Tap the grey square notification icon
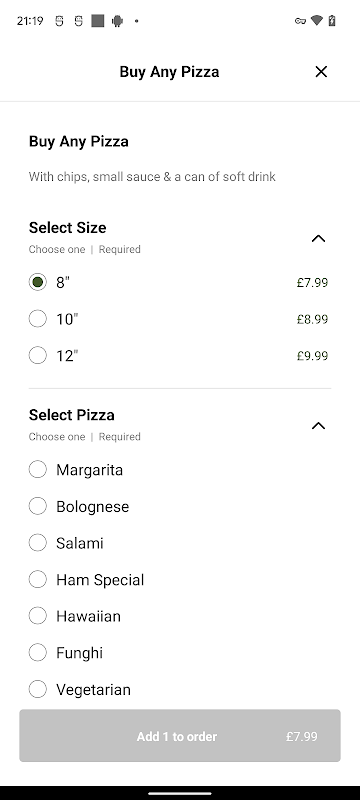 point(98,21)
